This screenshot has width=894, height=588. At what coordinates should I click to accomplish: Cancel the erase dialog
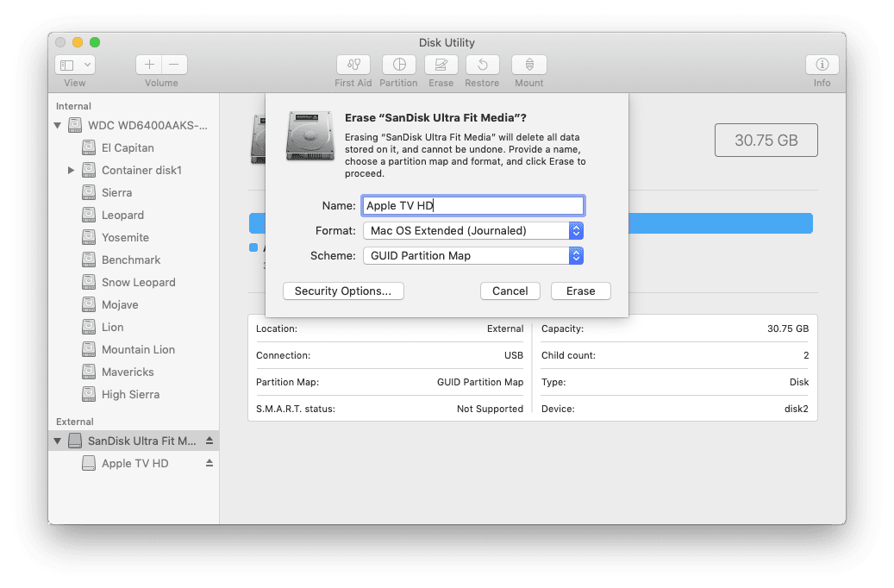510,291
